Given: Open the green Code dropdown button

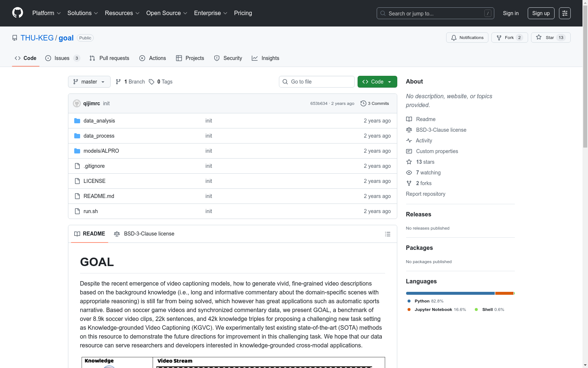Looking at the screenshot, I should click(377, 82).
